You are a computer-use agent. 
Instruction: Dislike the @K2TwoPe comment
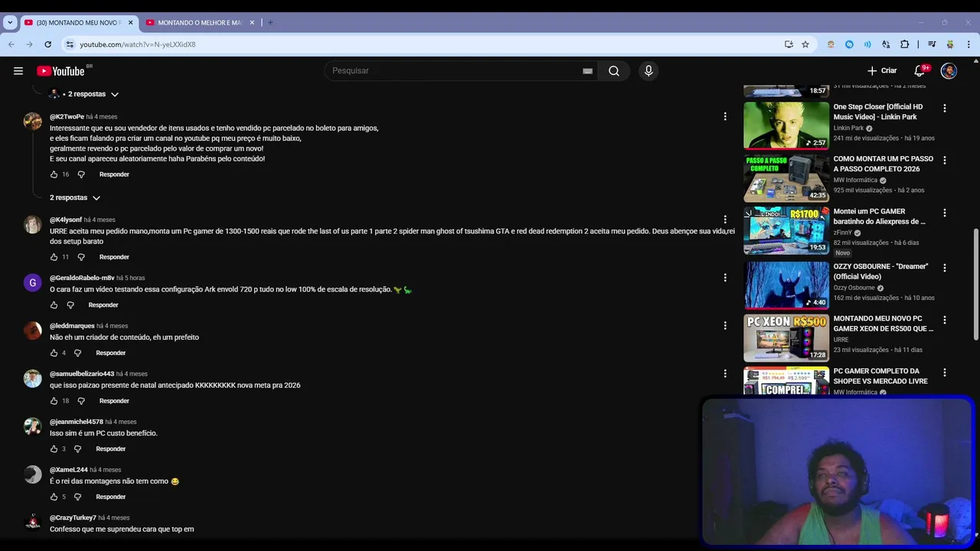tap(81, 174)
